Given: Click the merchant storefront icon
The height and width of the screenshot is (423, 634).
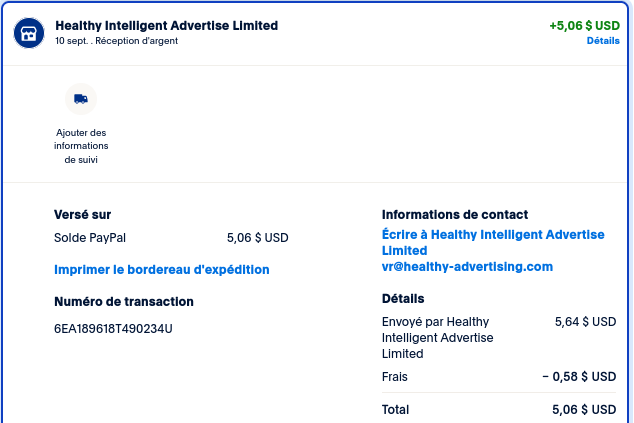Looking at the screenshot, I should pyautogui.click(x=29, y=32).
